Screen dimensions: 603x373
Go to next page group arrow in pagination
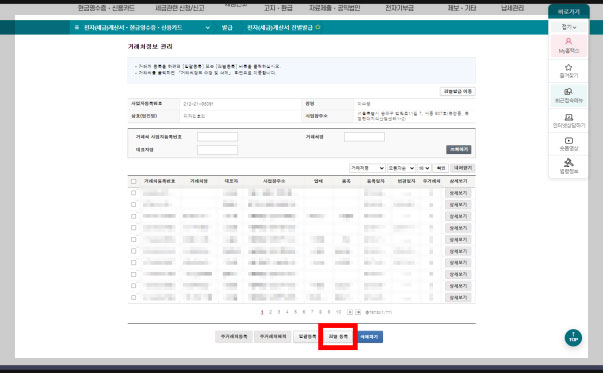(x=350, y=312)
